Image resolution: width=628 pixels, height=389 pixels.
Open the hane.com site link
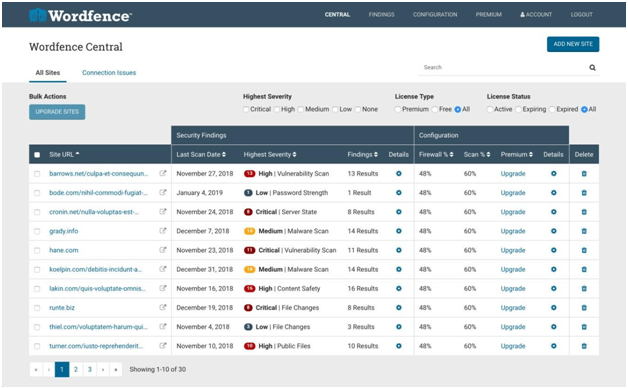pos(64,250)
